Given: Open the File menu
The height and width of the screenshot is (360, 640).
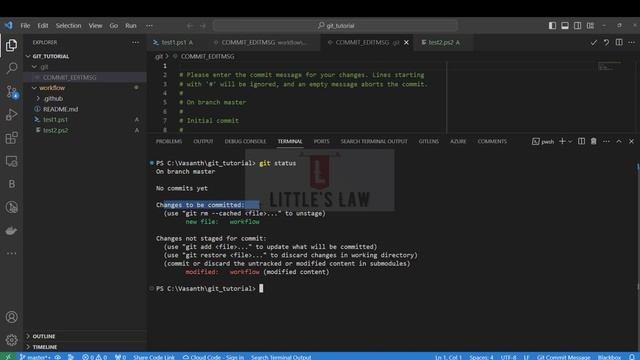Looking at the screenshot, I should [x=25, y=26].
